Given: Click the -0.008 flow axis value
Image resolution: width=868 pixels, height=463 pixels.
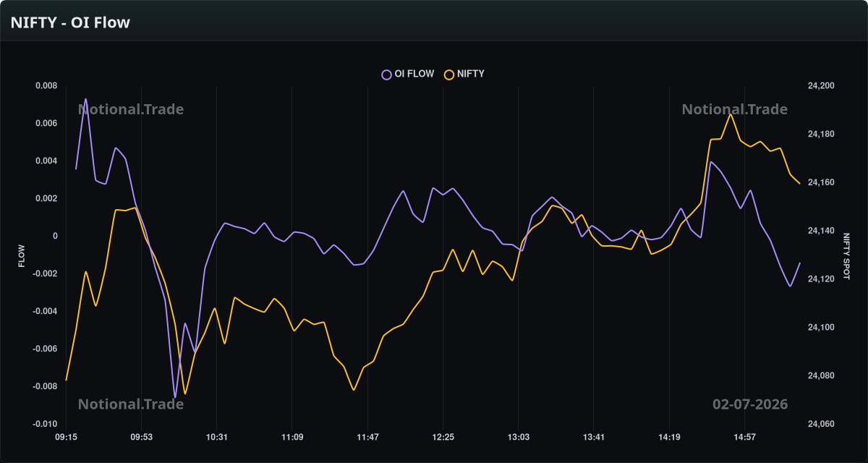Looking at the screenshot, I should click(45, 387).
